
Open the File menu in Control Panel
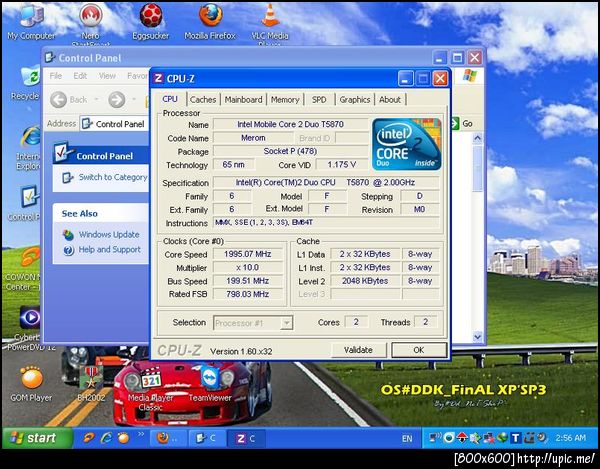coord(55,76)
